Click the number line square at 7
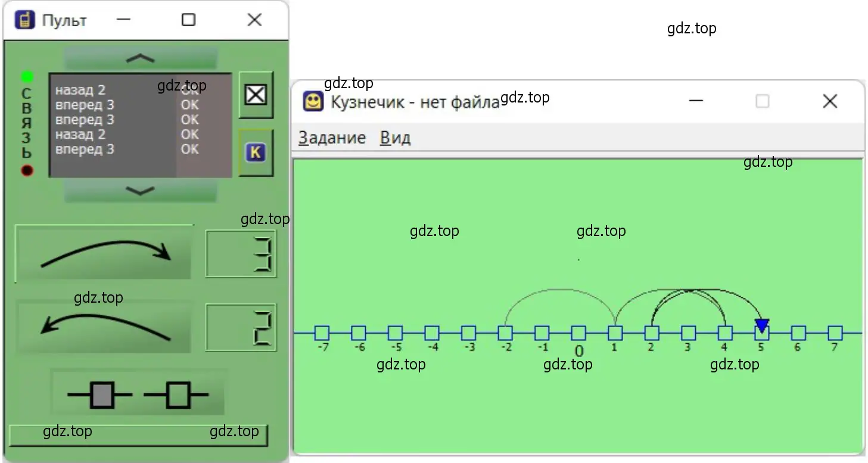868x463 pixels. click(x=835, y=333)
